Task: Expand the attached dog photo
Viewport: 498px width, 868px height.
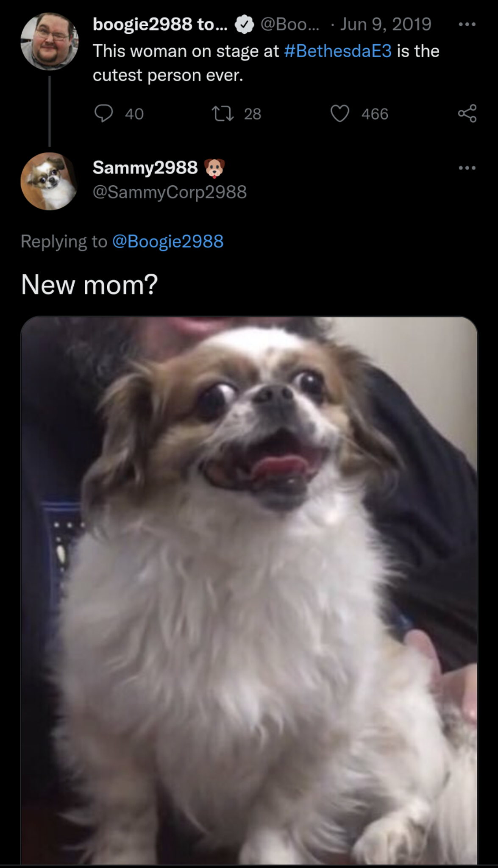Action: click(x=249, y=590)
